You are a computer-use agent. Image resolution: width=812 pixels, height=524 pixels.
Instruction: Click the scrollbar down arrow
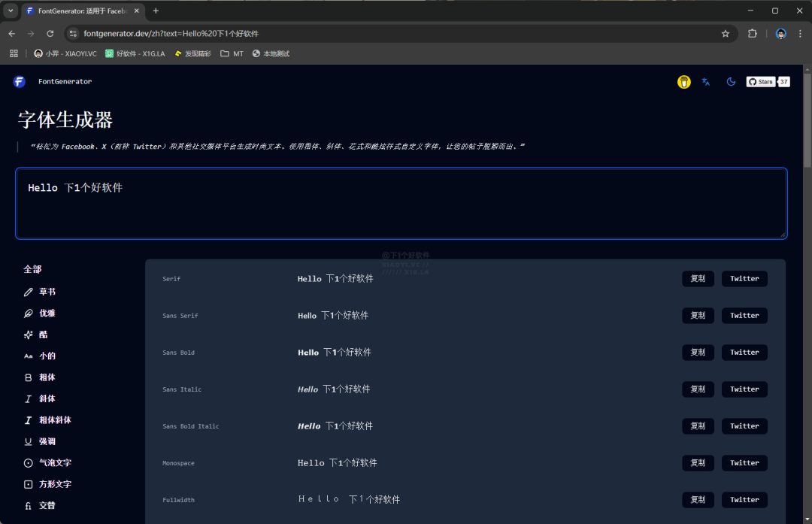click(x=807, y=519)
